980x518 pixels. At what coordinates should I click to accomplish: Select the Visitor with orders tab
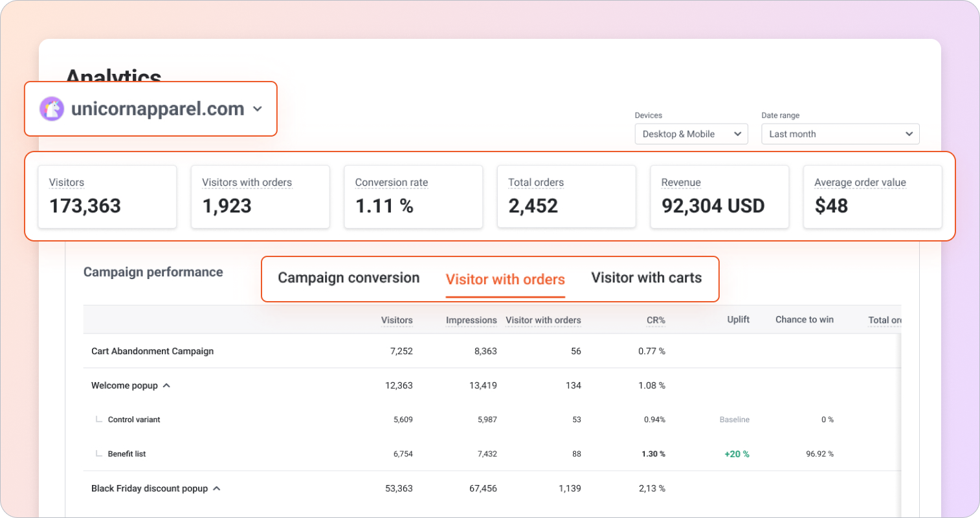click(x=505, y=280)
